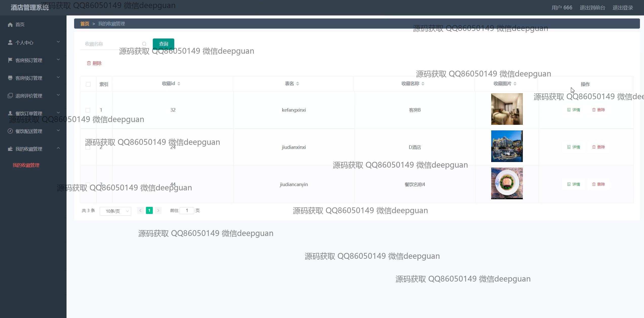Sort by the 收藏id column arrows
Image resolution: width=644 pixels, height=318 pixels.
point(179,84)
